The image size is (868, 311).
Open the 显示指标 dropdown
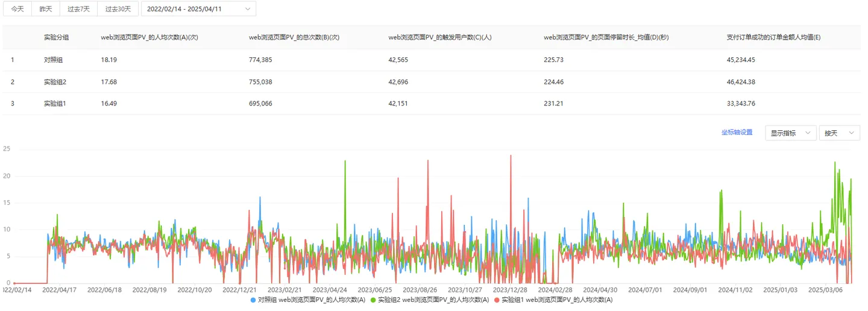pyautogui.click(x=791, y=133)
